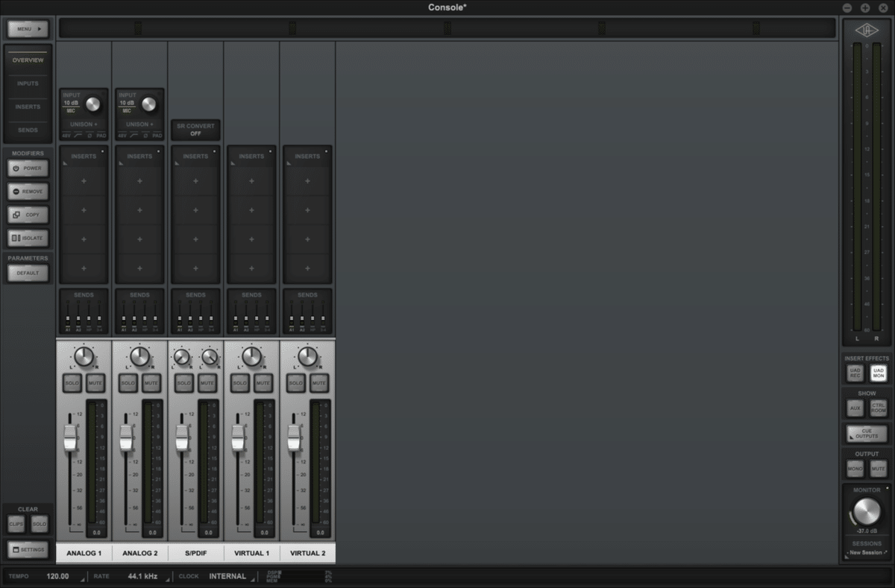Click the Virtual 2 pan knob

(x=307, y=357)
